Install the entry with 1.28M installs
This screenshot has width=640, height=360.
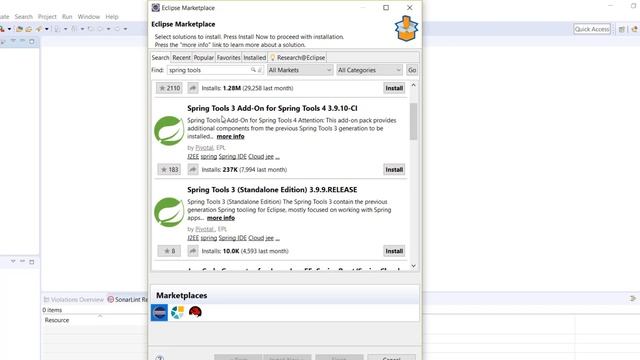[x=394, y=88]
